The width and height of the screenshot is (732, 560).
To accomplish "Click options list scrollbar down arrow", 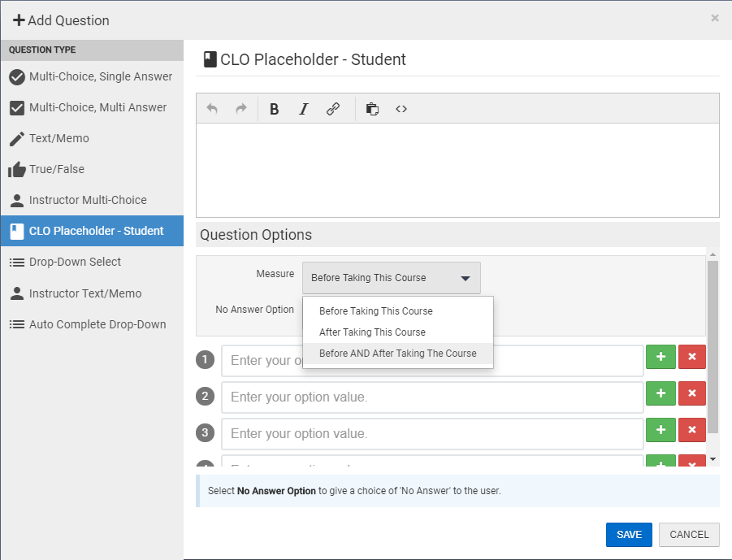I will [x=713, y=459].
